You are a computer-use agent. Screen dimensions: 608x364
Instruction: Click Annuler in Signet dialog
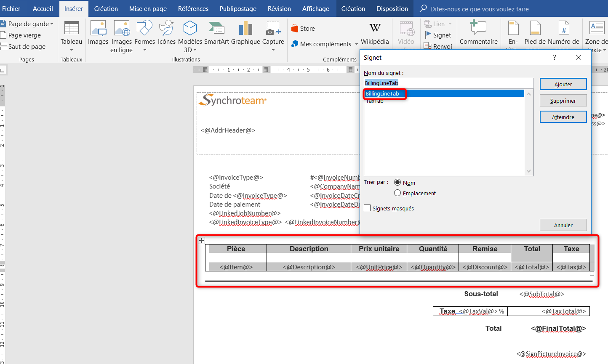pos(563,225)
